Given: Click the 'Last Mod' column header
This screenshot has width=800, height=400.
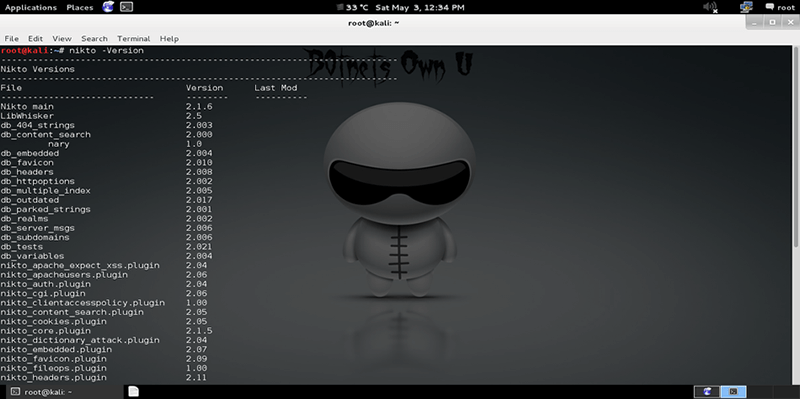Looking at the screenshot, I should (276, 88).
